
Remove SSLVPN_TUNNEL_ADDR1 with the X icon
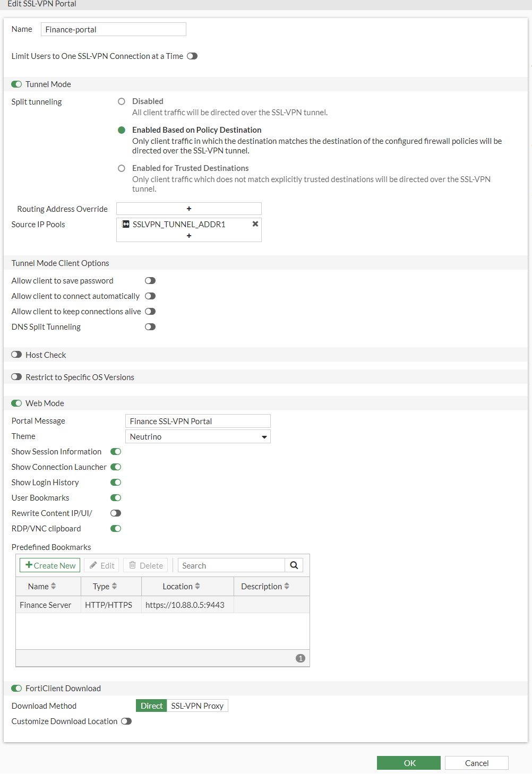pos(255,224)
